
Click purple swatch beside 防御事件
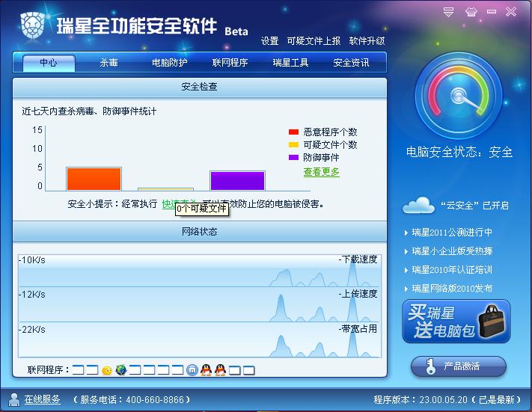(293, 157)
